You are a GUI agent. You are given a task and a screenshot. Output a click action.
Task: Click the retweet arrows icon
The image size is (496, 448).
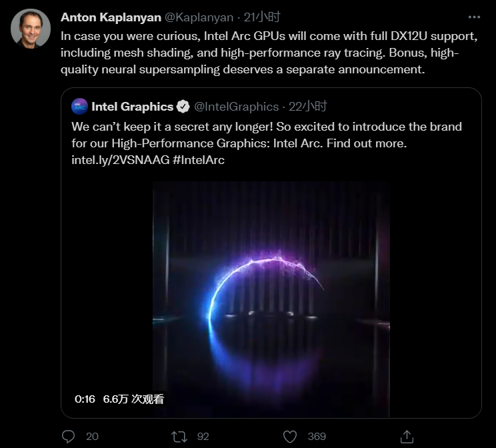click(x=179, y=437)
